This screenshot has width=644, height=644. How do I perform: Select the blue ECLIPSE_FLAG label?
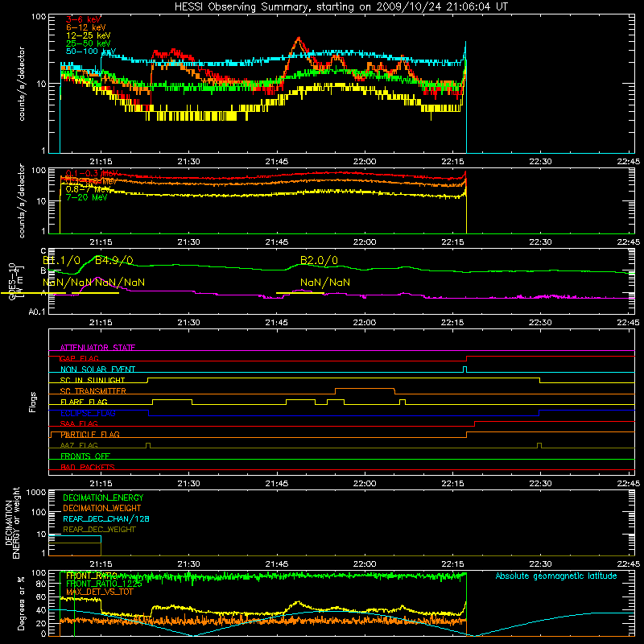coord(88,413)
